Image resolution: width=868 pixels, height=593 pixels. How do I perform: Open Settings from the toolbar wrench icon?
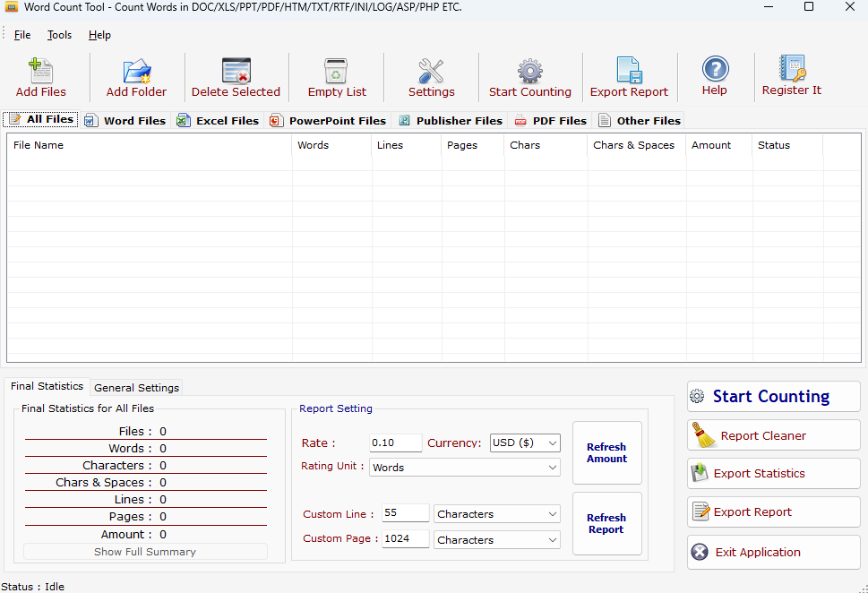(431, 71)
